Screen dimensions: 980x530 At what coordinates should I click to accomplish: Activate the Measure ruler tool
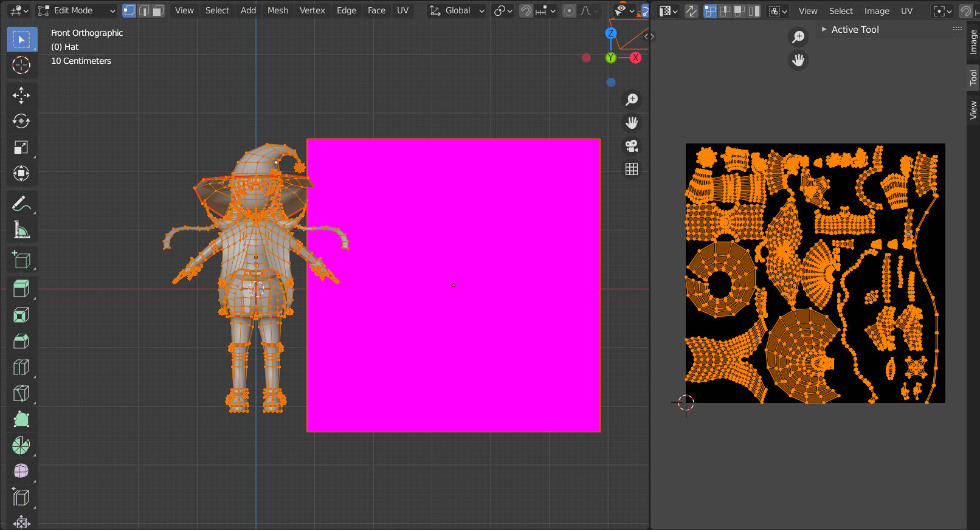click(21, 230)
